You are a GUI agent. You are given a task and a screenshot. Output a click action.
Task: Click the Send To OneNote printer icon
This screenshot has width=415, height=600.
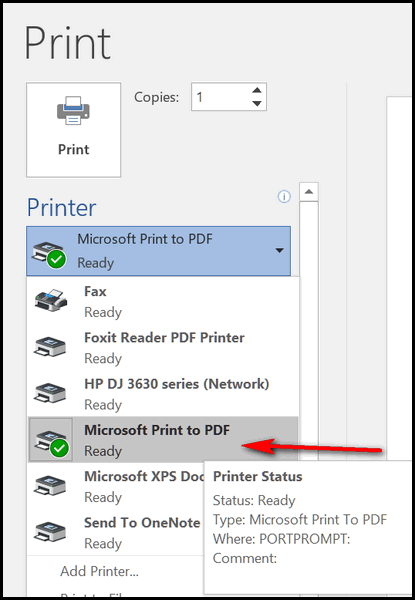pyautogui.click(x=50, y=532)
